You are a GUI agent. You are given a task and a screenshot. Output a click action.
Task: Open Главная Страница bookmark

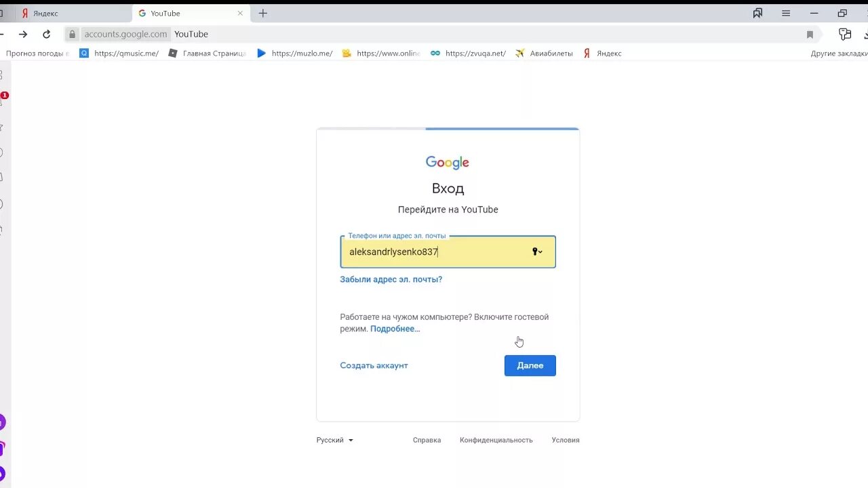click(x=208, y=53)
